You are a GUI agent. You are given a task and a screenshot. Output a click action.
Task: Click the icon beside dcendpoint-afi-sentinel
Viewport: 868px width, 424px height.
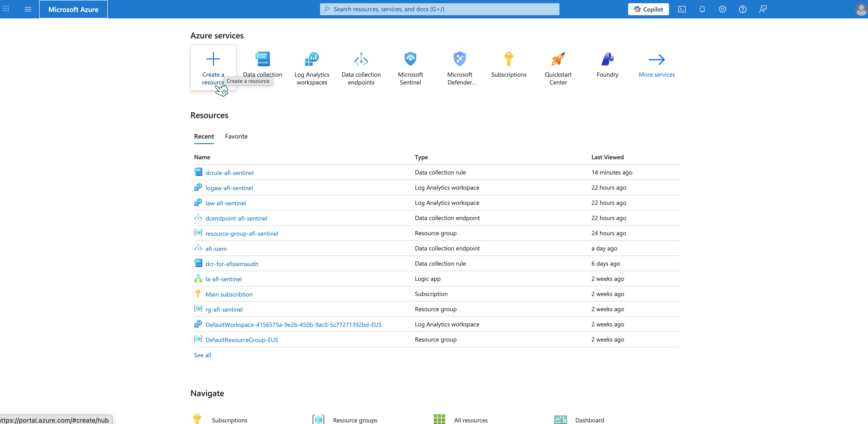[198, 218]
